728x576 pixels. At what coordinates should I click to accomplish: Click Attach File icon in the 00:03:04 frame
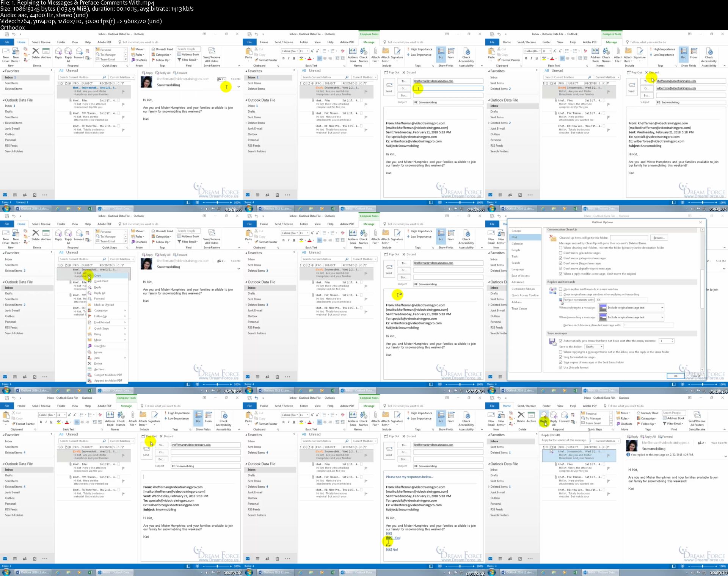pyautogui.click(x=618, y=55)
